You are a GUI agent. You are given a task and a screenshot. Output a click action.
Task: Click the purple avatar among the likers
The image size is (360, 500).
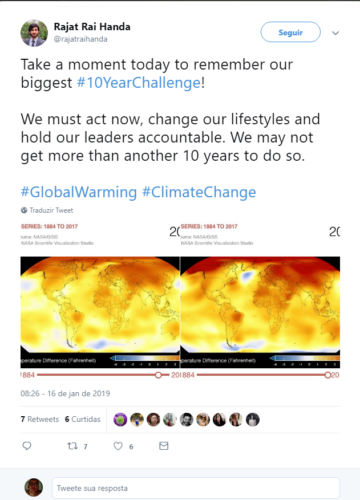coord(120,420)
